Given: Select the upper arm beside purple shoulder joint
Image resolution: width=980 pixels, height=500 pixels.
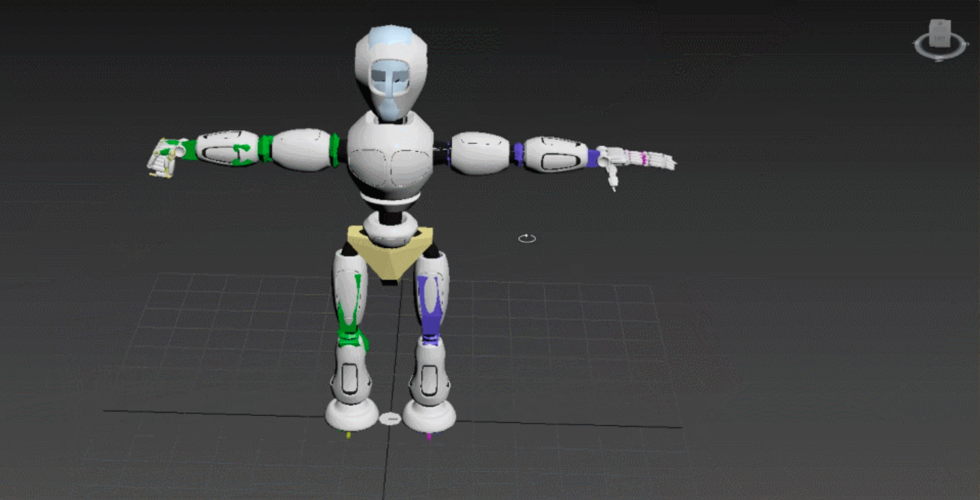Looking at the screenshot, I should pos(480,152).
